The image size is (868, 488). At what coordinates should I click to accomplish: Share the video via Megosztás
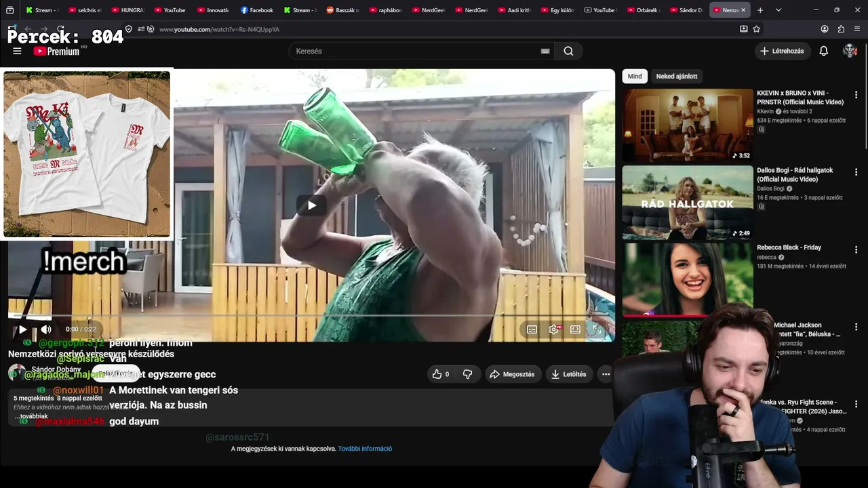pos(513,374)
